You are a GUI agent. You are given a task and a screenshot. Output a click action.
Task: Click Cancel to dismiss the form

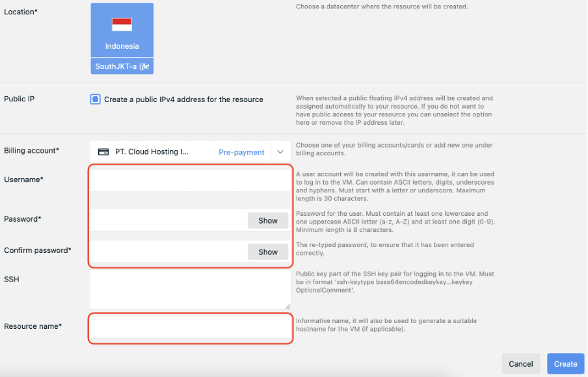[x=520, y=363]
